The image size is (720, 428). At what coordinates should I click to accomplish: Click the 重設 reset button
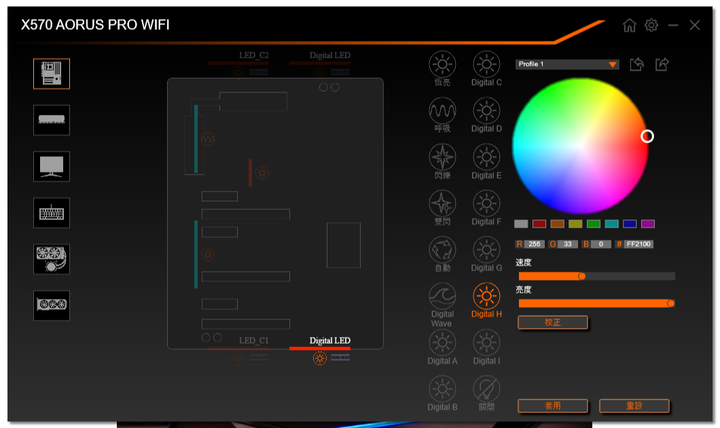click(x=634, y=406)
